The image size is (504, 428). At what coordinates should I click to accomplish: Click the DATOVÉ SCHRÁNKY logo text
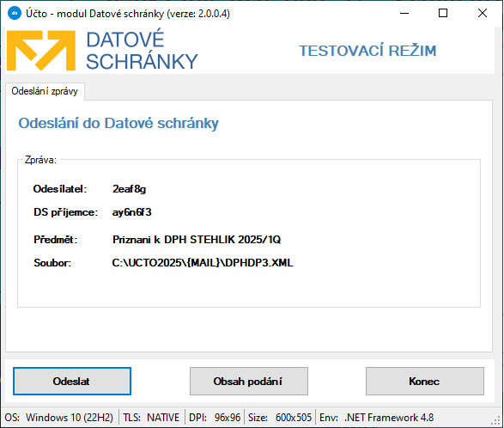coord(142,50)
